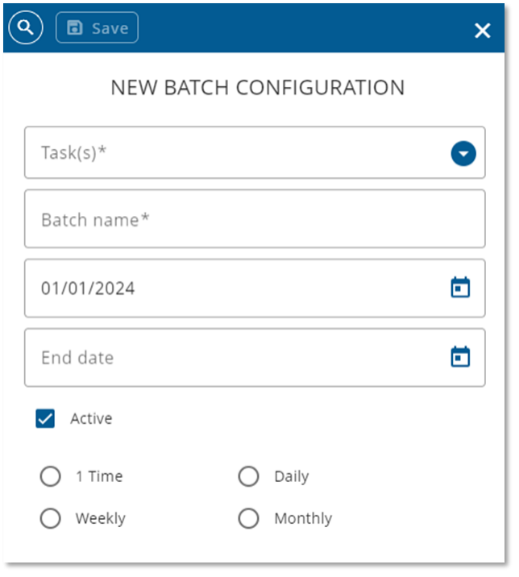Viewport: 519px width, 577px height.
Task: Open calendar picker for the 01/01/2024 date
Action: pos(460,287)
